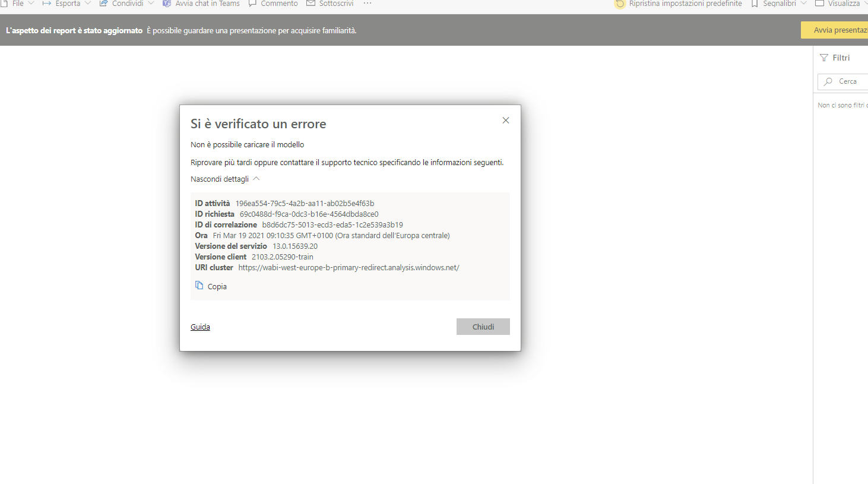Screen dimensions: 868x484
Task: Click the URI cluster URL text
Action: (349, 268)
